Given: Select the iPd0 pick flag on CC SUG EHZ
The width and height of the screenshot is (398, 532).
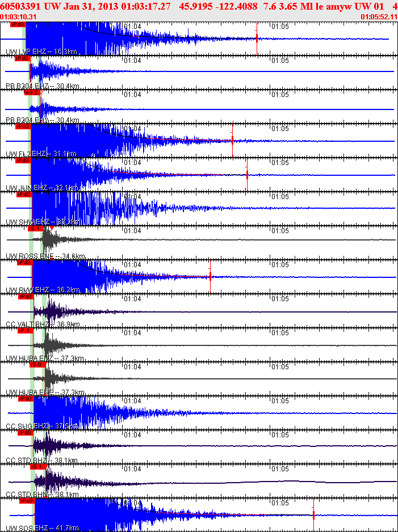Looking at the screenshot, I should coord(26,398).
